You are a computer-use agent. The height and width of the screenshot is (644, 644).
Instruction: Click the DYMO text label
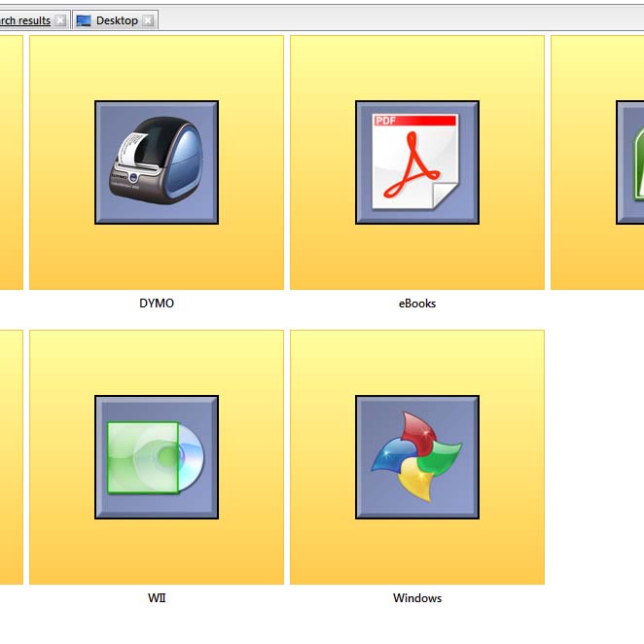point(157,304)
